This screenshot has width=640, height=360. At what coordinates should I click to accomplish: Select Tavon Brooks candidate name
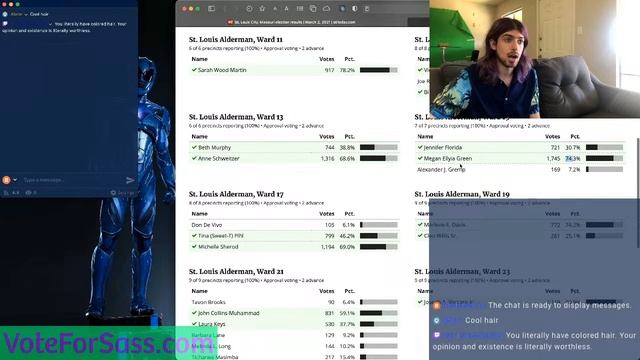coord(208,302)
